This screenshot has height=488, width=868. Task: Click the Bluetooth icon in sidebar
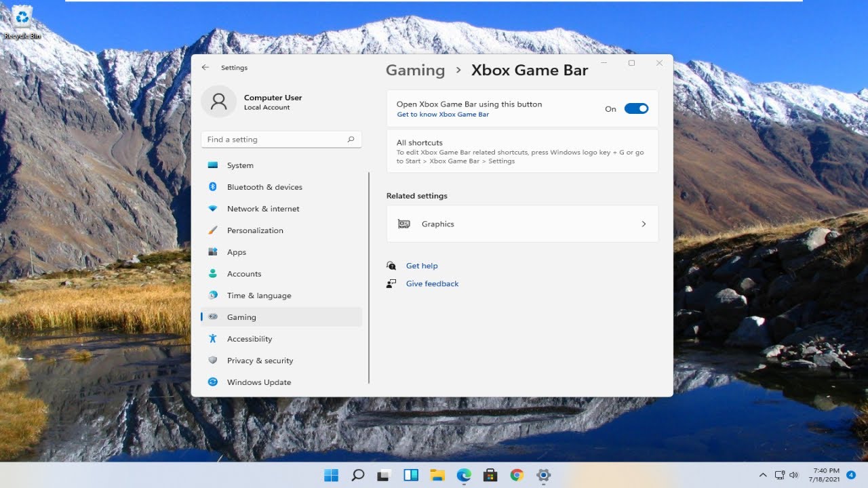pyautogui.click(x=213, y=187)
